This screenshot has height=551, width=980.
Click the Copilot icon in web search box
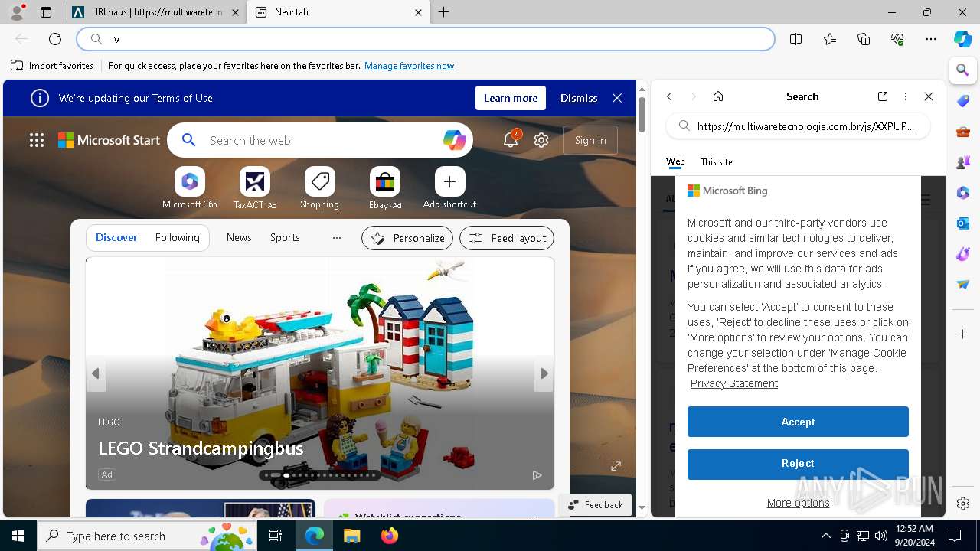(x=454, y=140)
